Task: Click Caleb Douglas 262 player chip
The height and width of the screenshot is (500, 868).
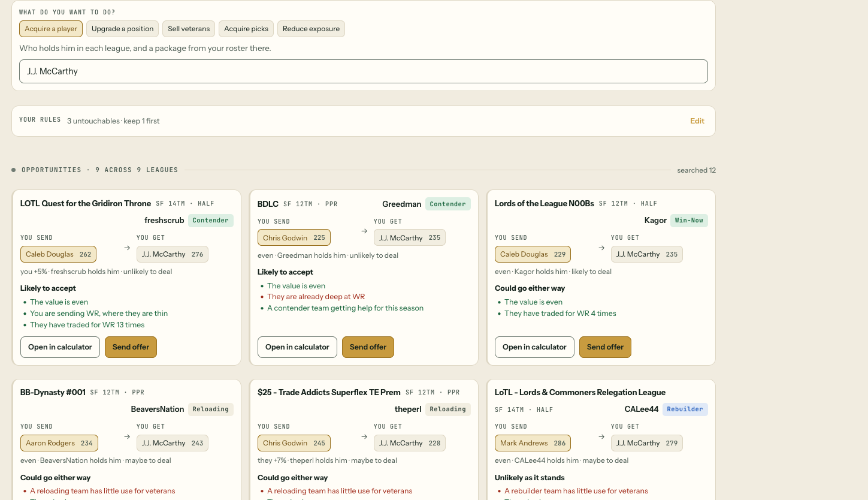Action: (58, 254)
